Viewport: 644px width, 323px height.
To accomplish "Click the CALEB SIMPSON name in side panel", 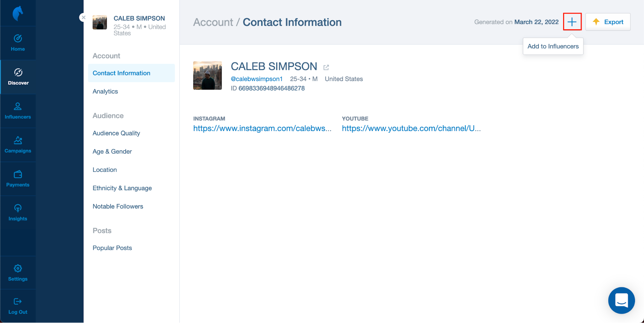I will click(x=139, y=18).
